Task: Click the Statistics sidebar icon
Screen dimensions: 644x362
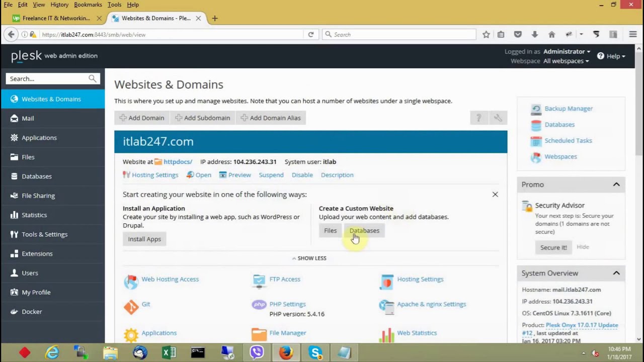Action: click(14, 215)
